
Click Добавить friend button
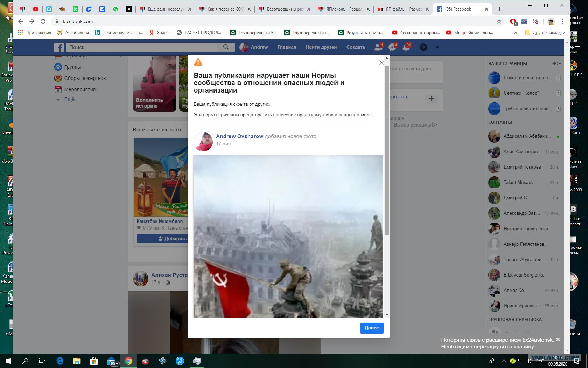163,239
